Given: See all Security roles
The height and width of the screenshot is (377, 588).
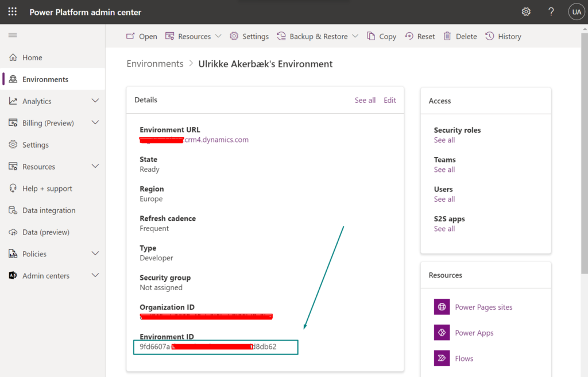Looking at the screenshot, I should click(444, 140).
